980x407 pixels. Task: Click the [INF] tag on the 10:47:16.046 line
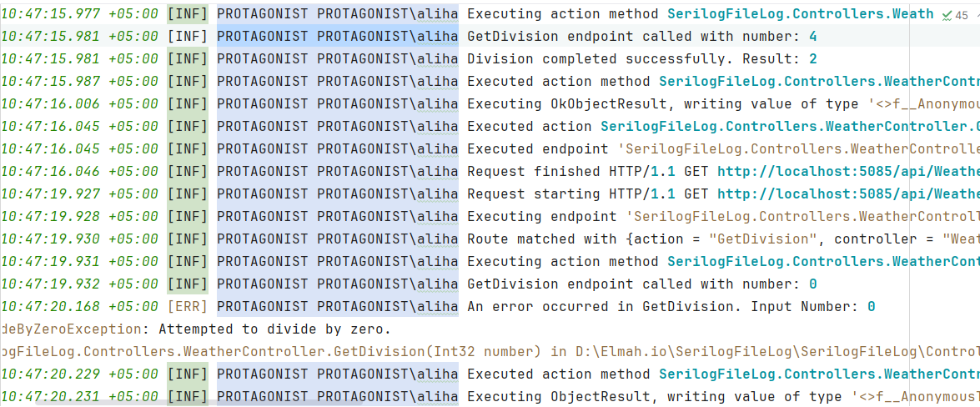[187, 171]
